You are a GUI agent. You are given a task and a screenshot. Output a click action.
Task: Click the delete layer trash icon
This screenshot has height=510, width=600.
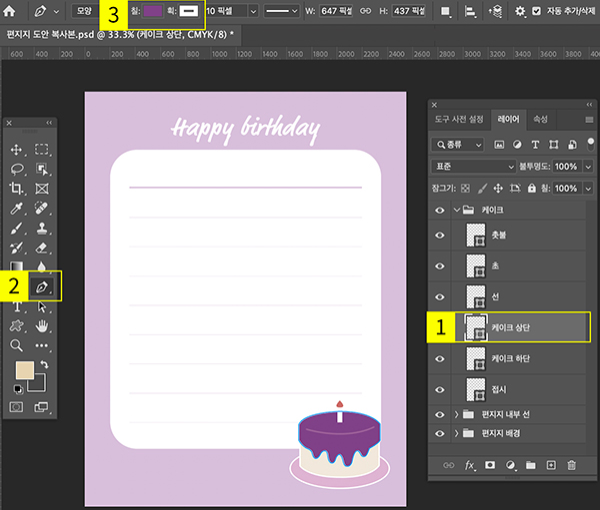pyautogui.click(x=572, y=465)
